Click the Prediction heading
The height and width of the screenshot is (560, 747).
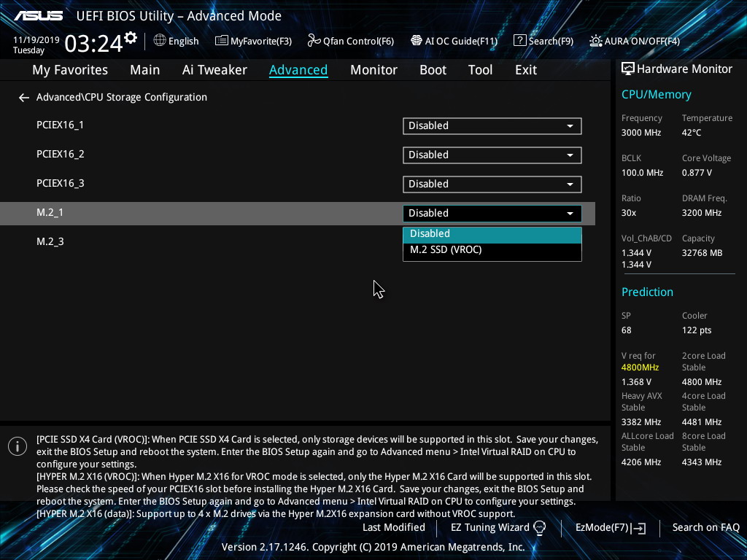(647, 292)
